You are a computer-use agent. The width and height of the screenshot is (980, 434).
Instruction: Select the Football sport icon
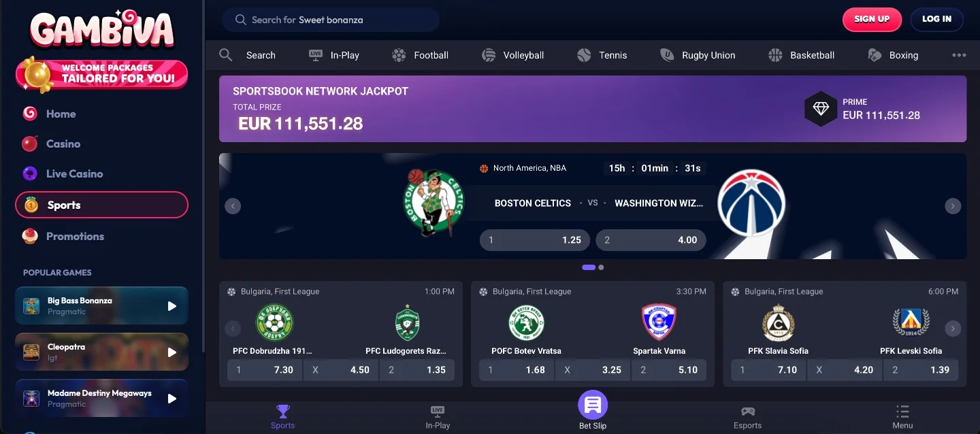click(x=397, y=55)
